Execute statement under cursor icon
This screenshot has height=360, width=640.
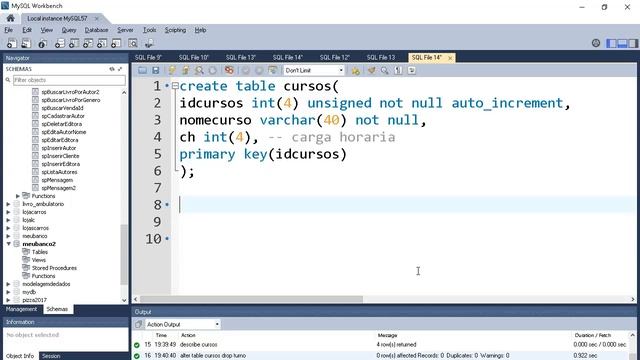pyautogui.click(x=185, y=70)
